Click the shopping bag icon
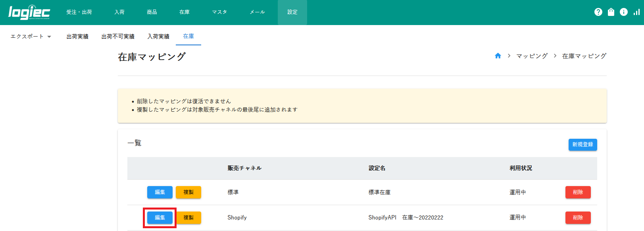This screenshot has width=644, height=231. click(x=611, y=12)
